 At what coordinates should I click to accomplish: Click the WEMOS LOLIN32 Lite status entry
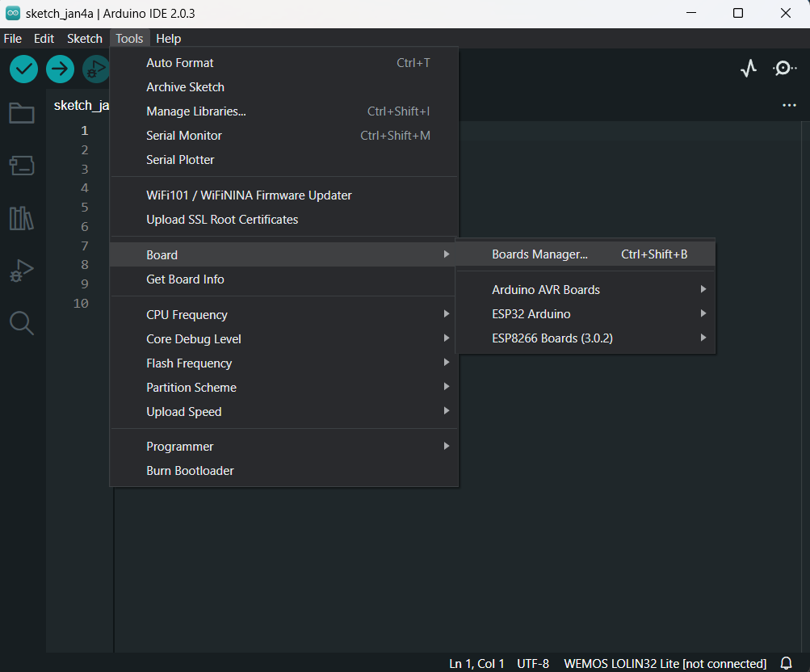tap(665, 664)
